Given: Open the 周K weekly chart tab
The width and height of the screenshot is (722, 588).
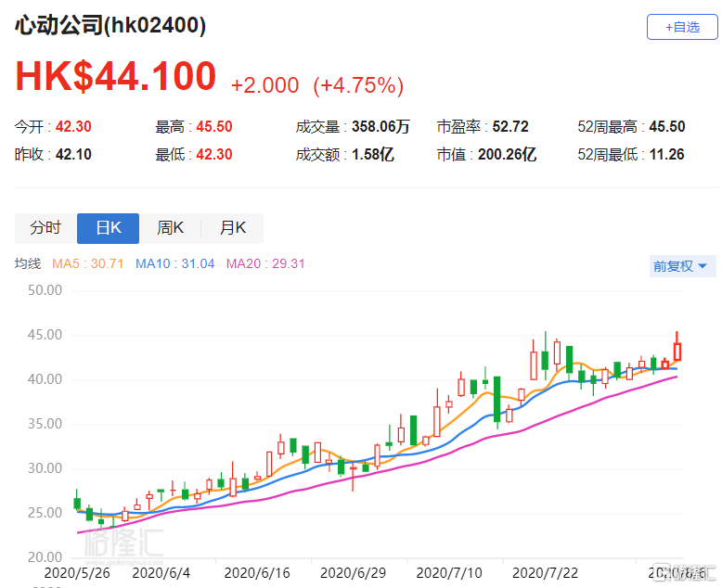Looking at the screenshot, I should tap(170, 228).
